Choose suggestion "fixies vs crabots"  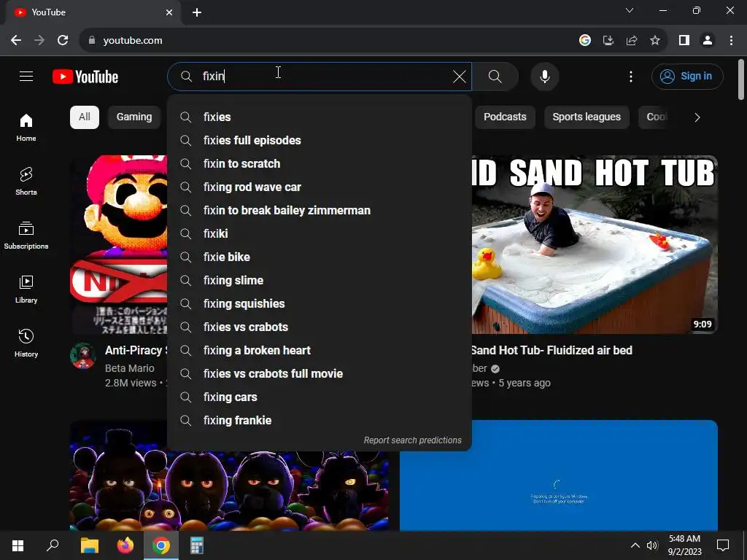click(320, 327)
